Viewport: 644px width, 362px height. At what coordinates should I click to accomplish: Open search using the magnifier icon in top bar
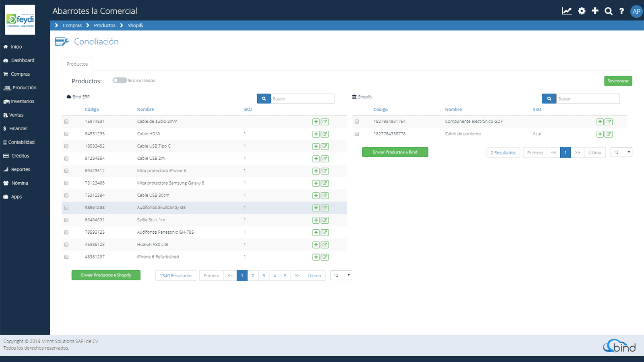(608, 11)
